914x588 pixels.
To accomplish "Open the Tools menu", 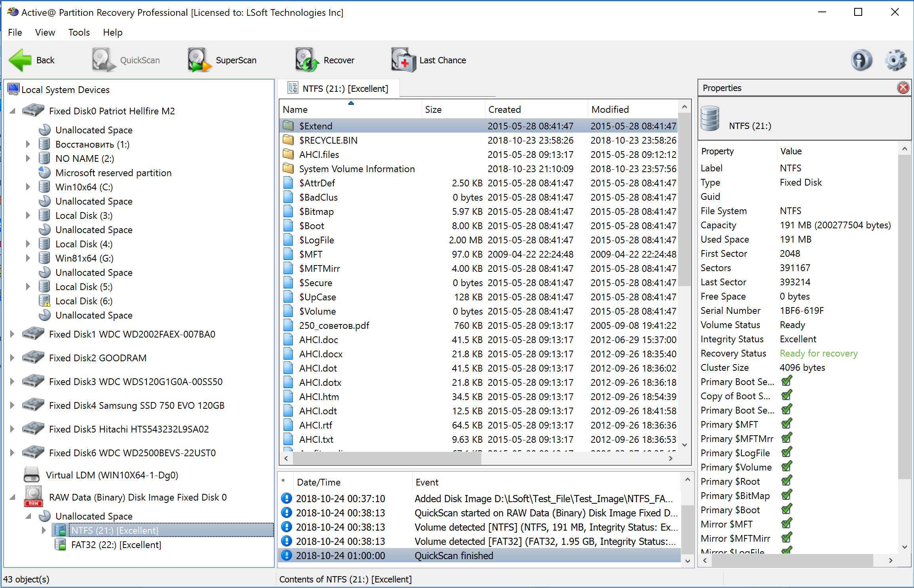I will click(79, 32).
